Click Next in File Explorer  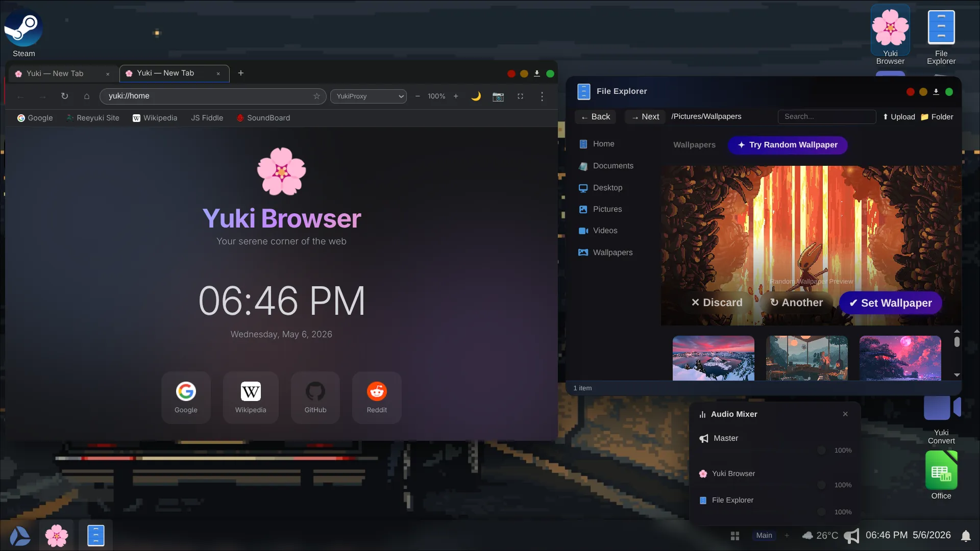pyautogui.click(x=645, y=117)
